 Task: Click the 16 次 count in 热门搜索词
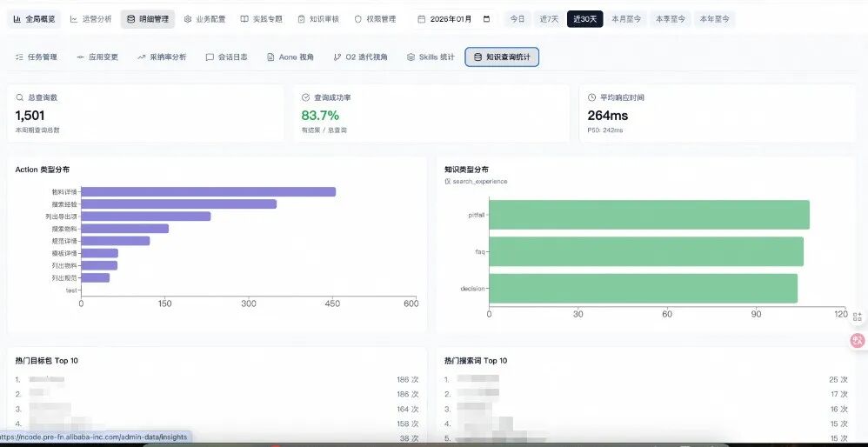point(838,409)
